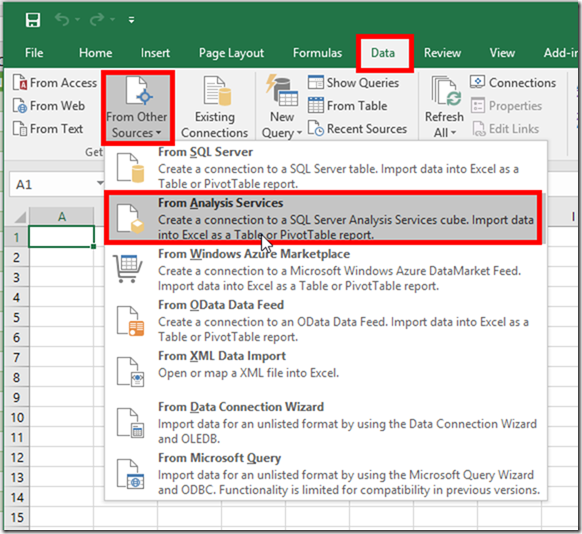Open the File tab
This screenshot has width=582, height=534.
(x=34, y=53)
